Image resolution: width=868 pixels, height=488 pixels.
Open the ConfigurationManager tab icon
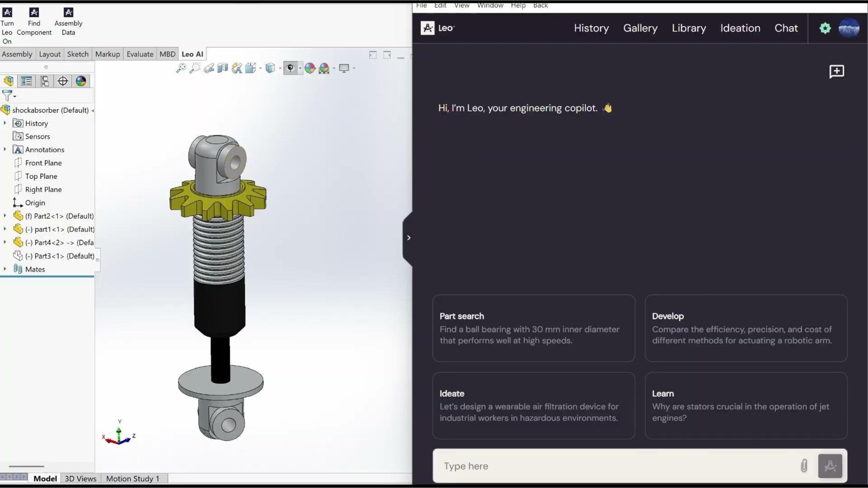coord(45,81)
